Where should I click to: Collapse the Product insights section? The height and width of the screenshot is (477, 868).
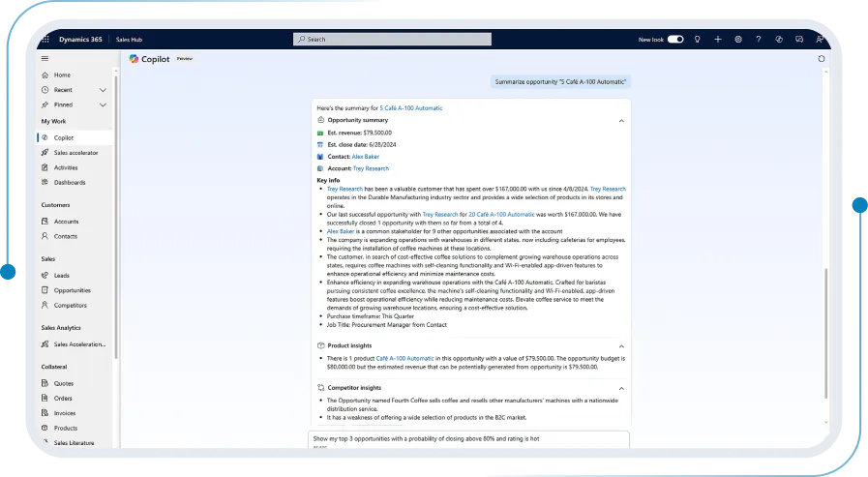(x=621, y=346)
